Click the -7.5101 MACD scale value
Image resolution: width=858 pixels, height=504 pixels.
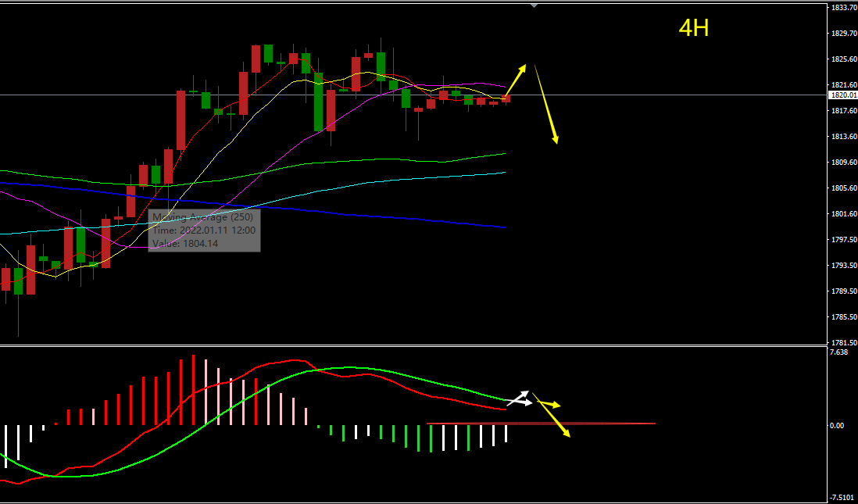[842, 498]
